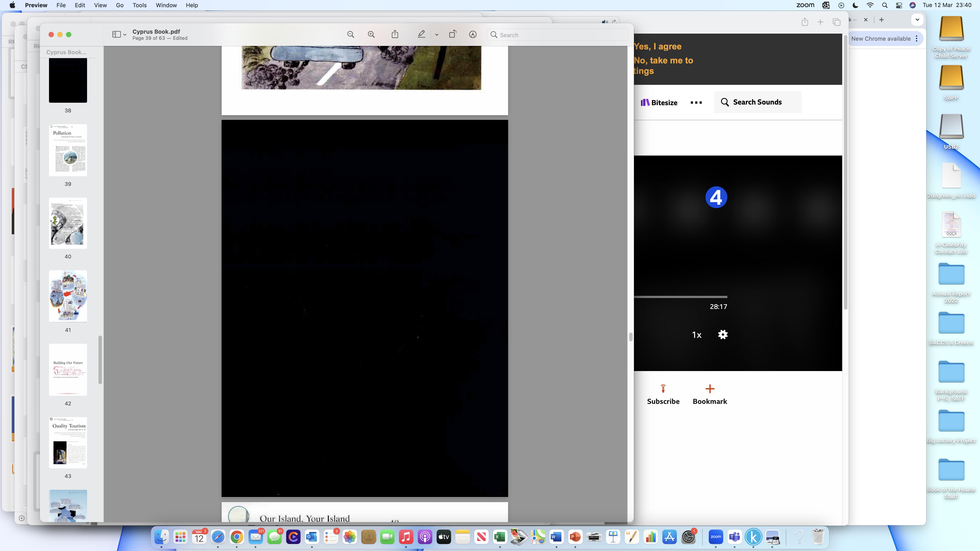Toggle Do Not Disturb moon in menu bar
Viewport: 980px width, 551px height.
(855, 5)
